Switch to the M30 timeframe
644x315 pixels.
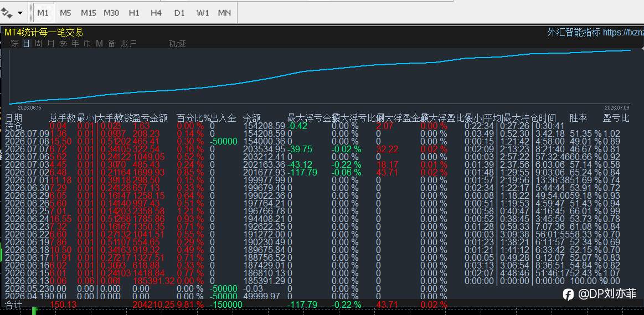(x=111, y=13)
